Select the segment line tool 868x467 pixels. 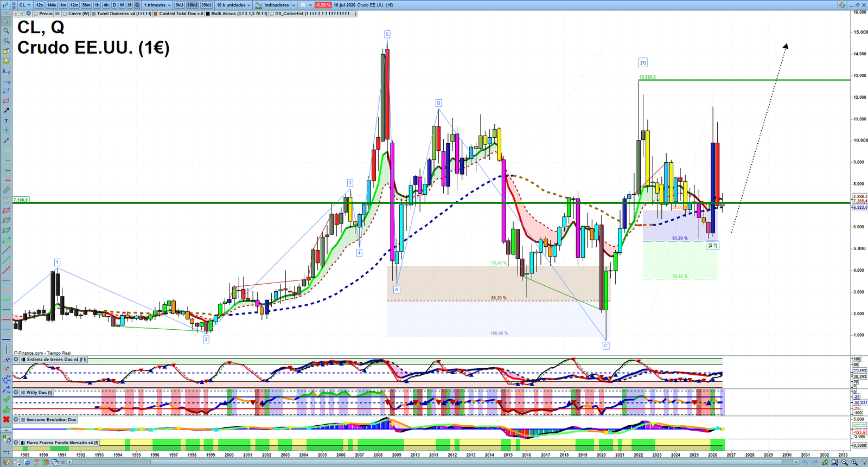[6, 140]
